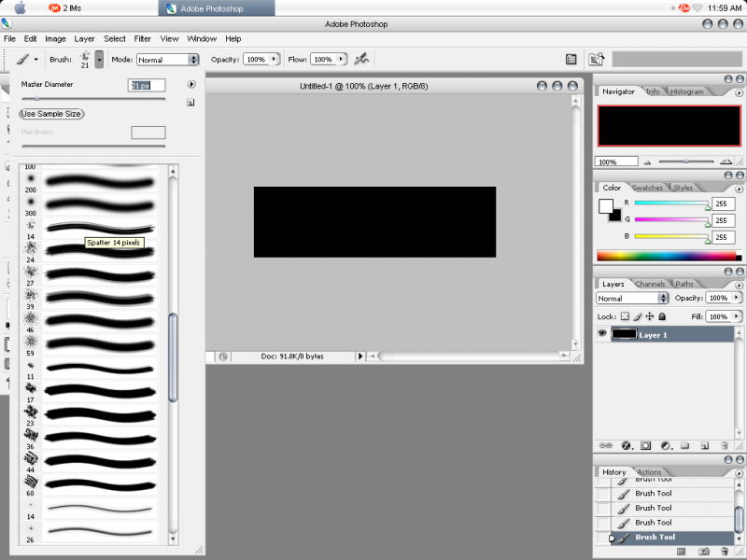Open the Window menu
Image resolution: width=747 pixels, height=560 pixels.
(202, 38)
